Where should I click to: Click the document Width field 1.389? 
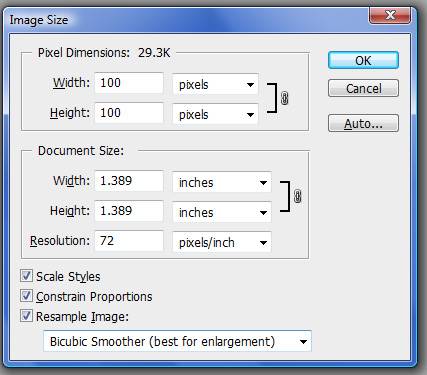click(129, 181)
